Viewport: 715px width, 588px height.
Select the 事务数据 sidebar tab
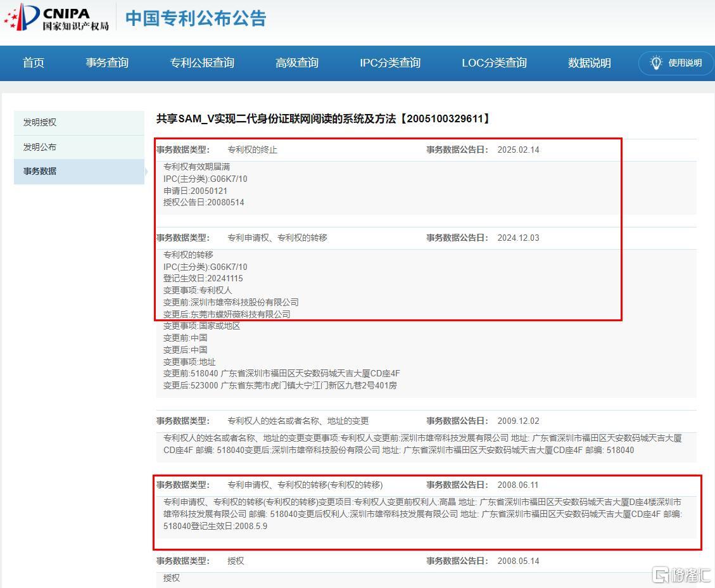tap(79, 172)
